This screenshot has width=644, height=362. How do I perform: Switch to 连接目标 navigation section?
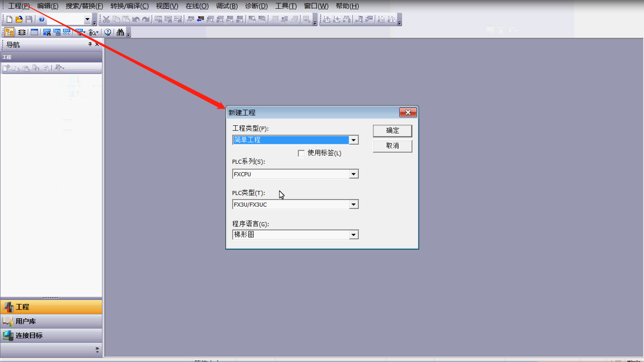(51, 335)
